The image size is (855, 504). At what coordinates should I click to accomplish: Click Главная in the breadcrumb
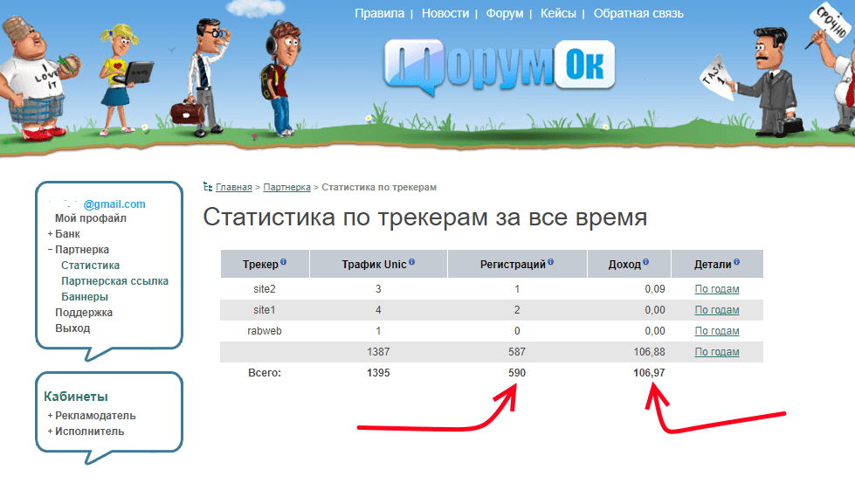click(x=234, y=187)
